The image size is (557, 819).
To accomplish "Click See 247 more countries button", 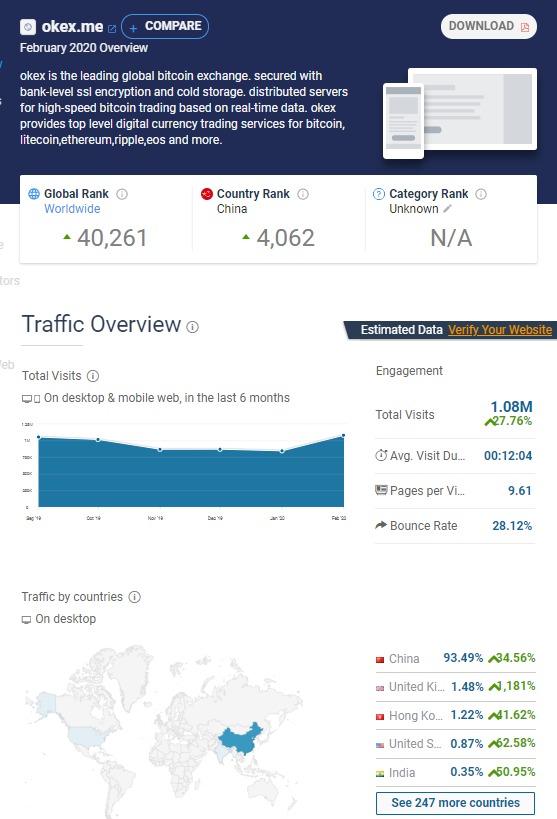I will [x=456, y=803].
